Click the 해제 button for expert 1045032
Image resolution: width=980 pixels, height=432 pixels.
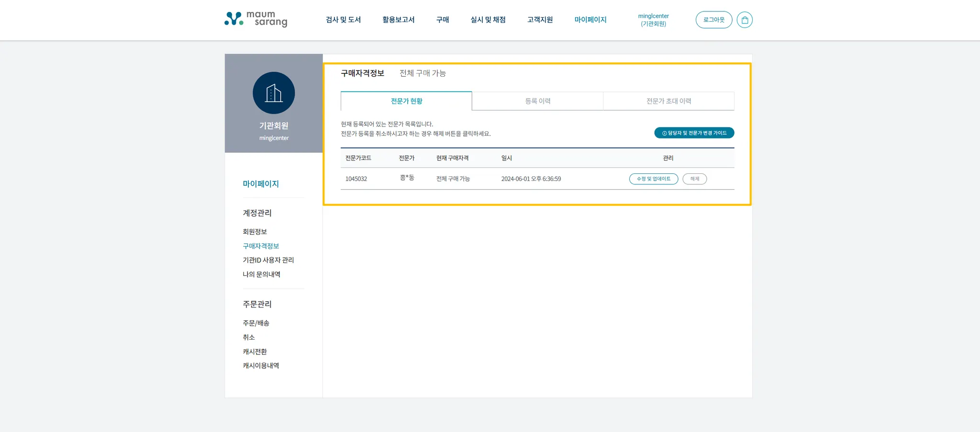[x=695, y=179]
